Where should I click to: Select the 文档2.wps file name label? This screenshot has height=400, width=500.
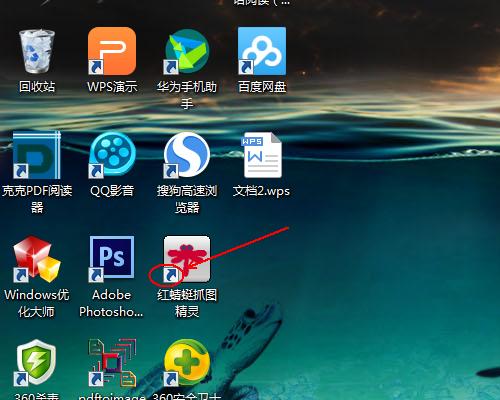262,191
